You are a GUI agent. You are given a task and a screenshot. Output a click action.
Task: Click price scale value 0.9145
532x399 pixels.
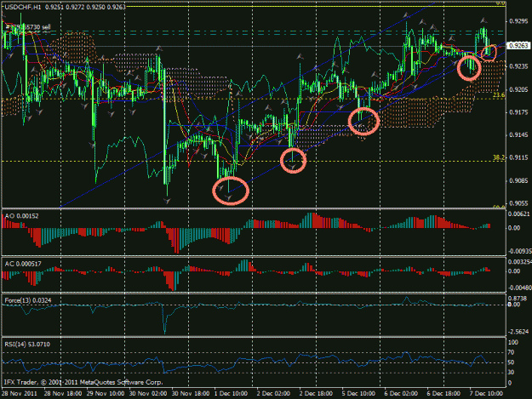click(x=518, y=135)
